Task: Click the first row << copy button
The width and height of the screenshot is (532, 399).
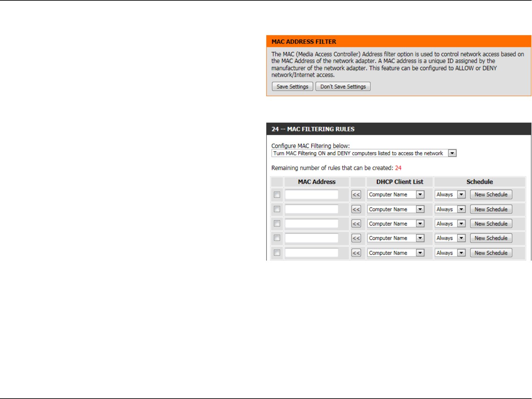Action: (356, 195)
